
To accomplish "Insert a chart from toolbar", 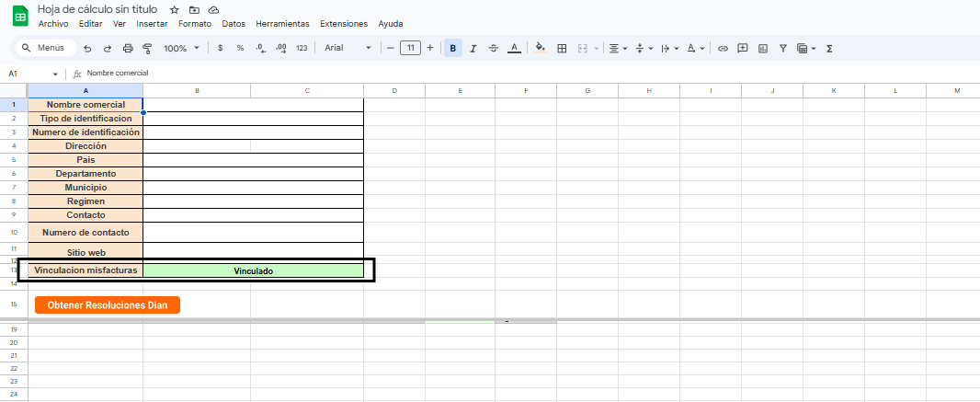I will (x=763, y=48).
